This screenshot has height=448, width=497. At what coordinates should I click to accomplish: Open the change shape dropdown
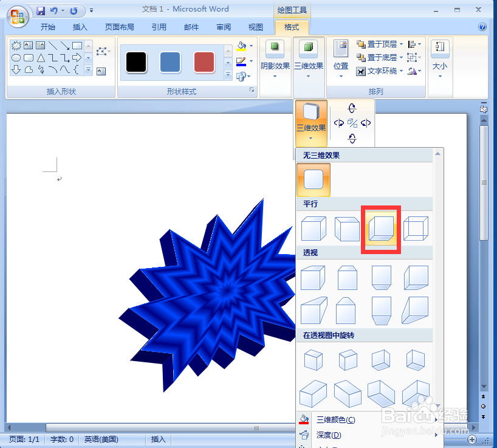click(x=244, y=77)
